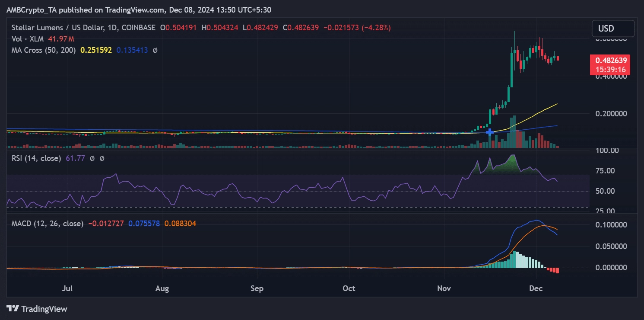This screenshot has height=320, width=644.
Task: Click the Vol · XLM volume legend
Action: pos(27,39)
